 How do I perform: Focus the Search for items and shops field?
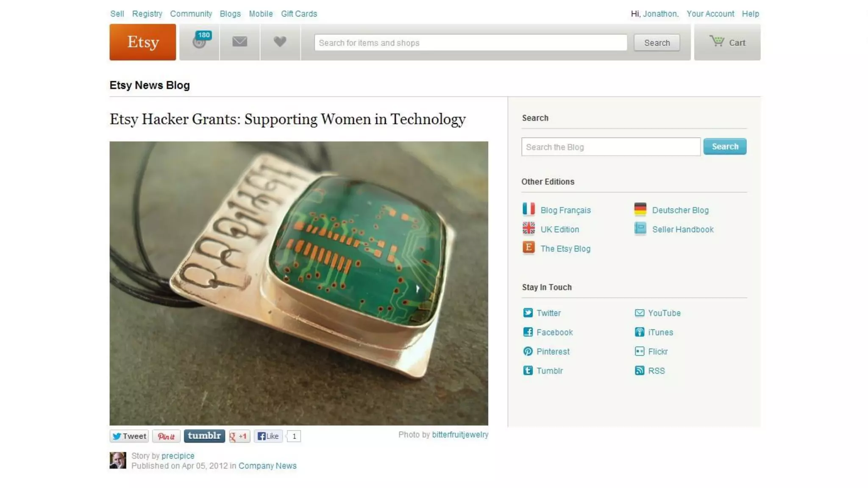tap(470, 43)
